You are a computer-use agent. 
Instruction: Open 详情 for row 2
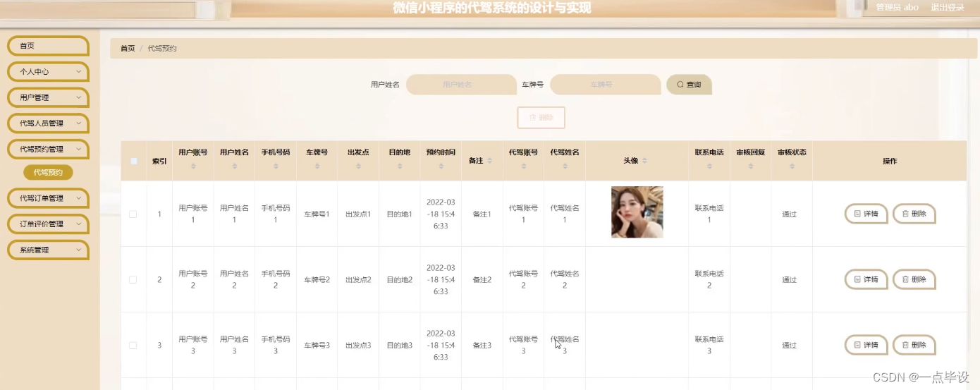tap(866, 279)
